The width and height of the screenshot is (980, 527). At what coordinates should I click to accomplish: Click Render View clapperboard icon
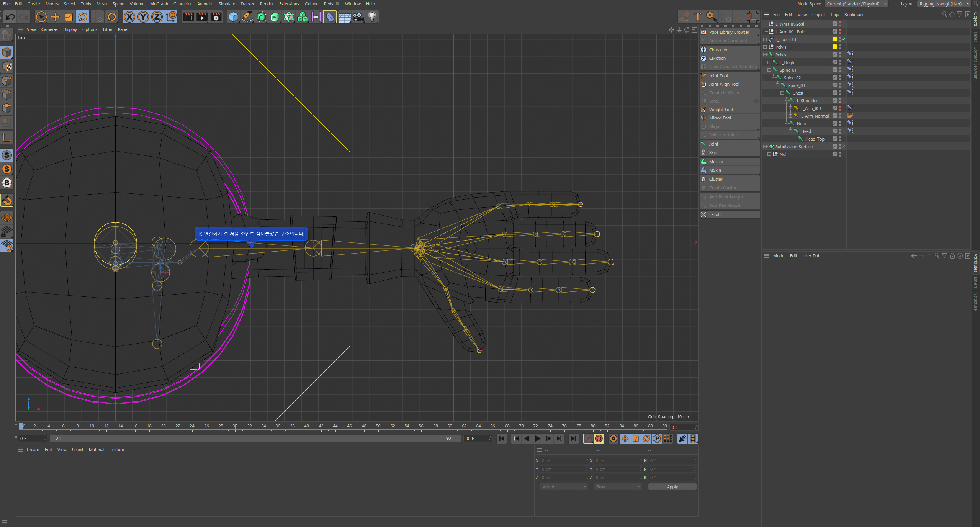[x=188, y=17]
